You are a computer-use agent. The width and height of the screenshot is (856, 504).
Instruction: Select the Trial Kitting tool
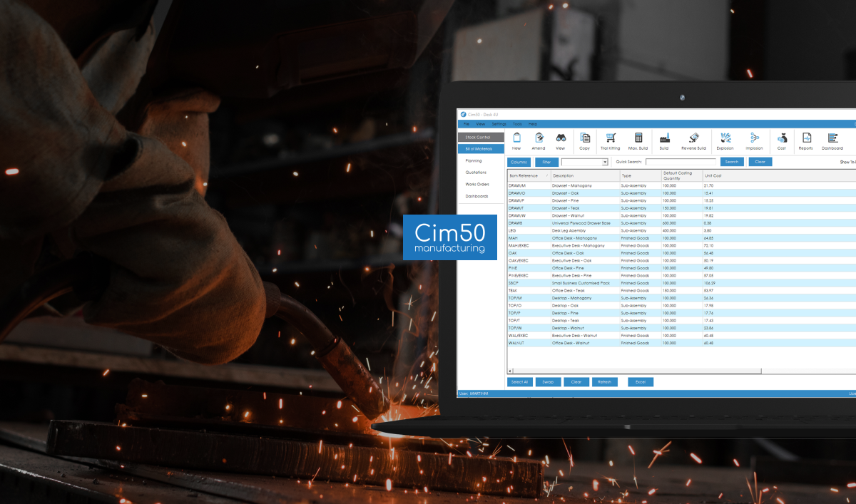click(611, 140)
